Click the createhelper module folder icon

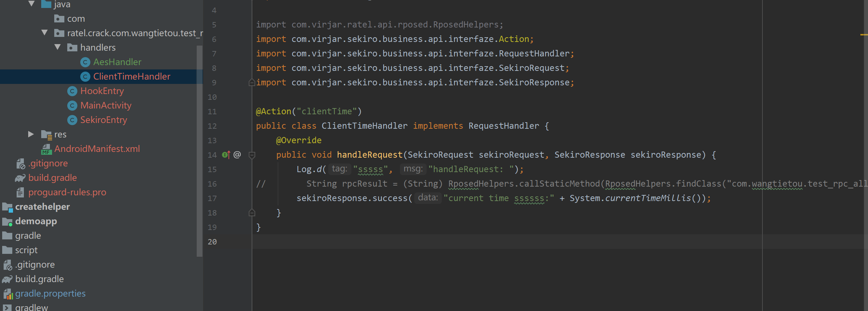click(x=8, y=207)
